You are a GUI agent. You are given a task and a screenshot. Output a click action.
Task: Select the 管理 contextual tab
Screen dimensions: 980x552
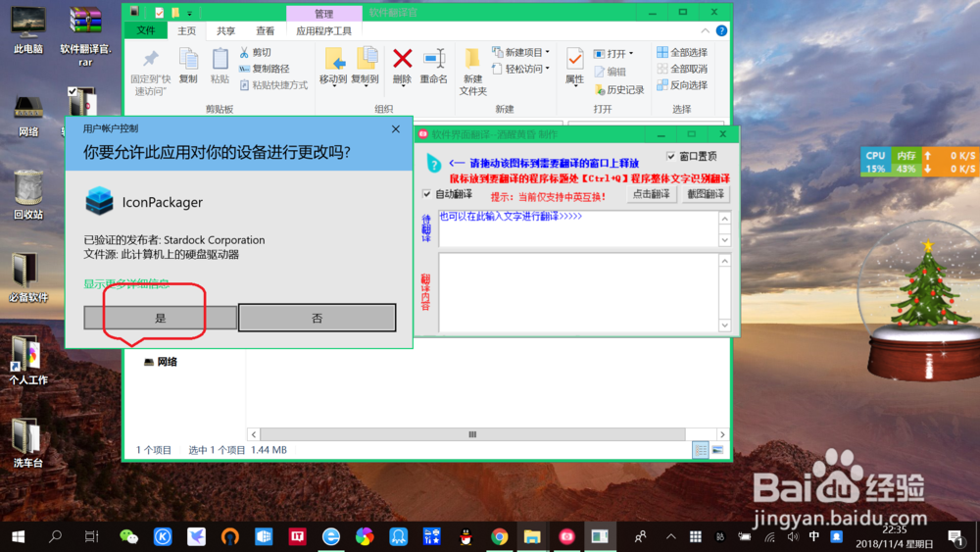[323, 13]
